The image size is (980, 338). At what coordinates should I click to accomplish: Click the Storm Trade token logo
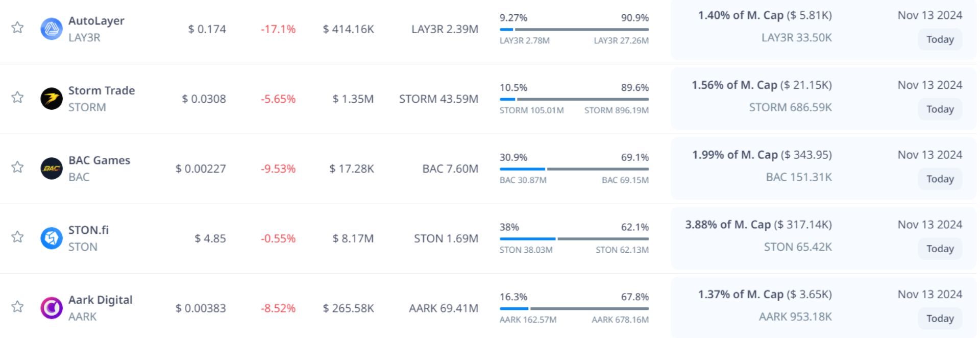coord(52,99)
